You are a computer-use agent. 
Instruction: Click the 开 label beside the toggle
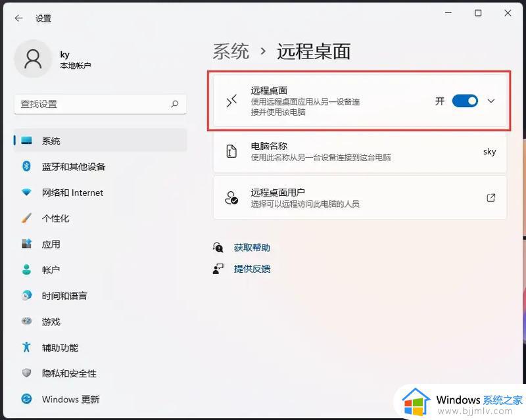click(x=440, y=101)
